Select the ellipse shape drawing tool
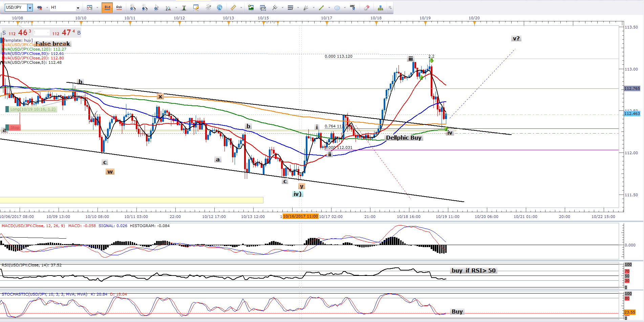The image size is (644, 322). pos(337,7)
